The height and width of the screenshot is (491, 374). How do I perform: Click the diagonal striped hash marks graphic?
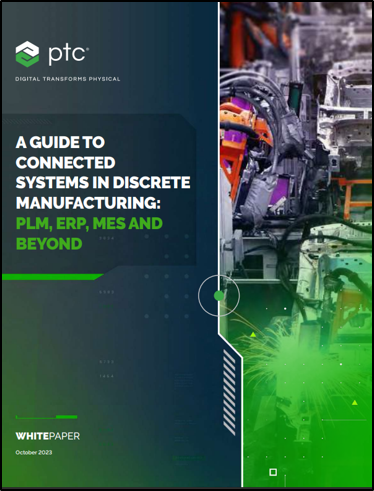[229, 392]
